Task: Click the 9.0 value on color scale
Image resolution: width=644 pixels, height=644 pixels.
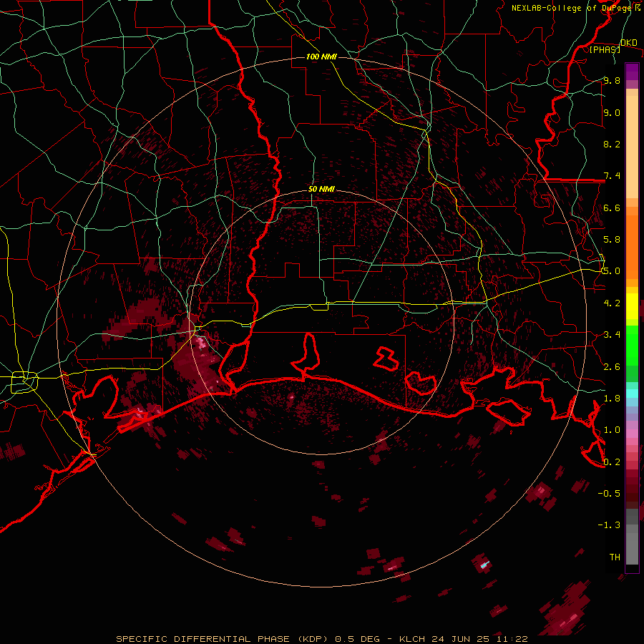Action: (612, 113)
